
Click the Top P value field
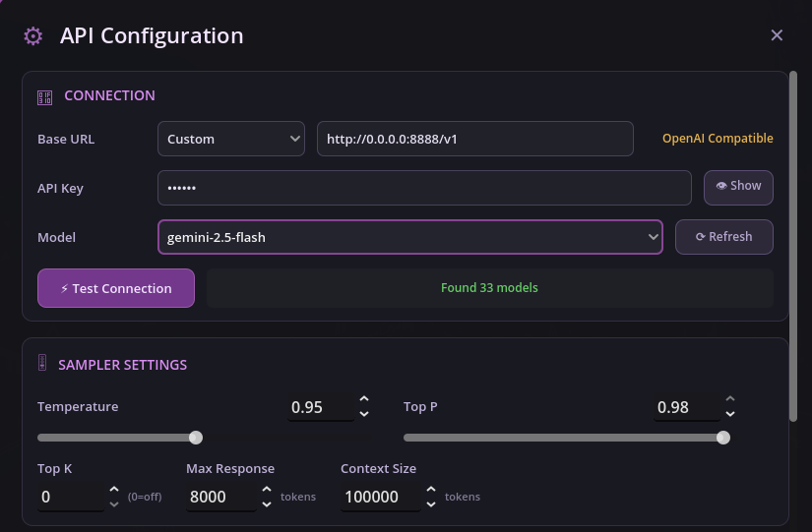click(x=686, y=407)
